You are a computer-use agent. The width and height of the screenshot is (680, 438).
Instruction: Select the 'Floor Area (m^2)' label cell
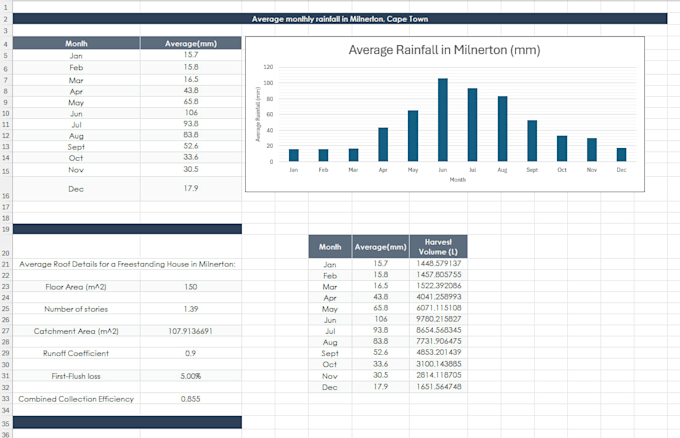coord(76,287)
